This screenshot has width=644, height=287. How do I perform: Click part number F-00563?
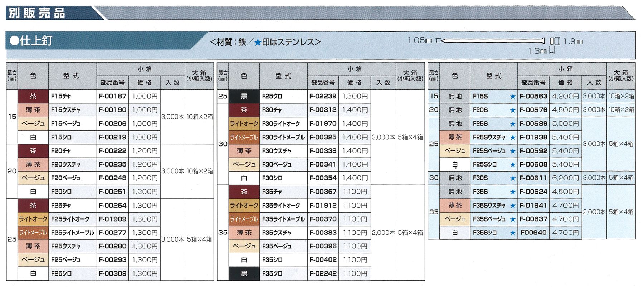[533, 97]
